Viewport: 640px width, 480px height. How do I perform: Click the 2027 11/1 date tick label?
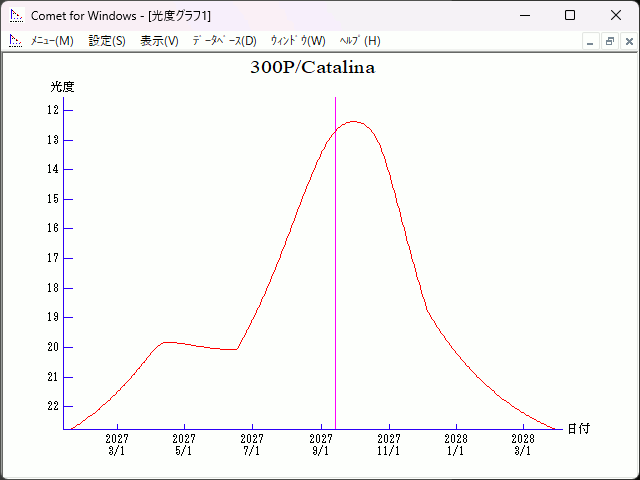(388, 444)
